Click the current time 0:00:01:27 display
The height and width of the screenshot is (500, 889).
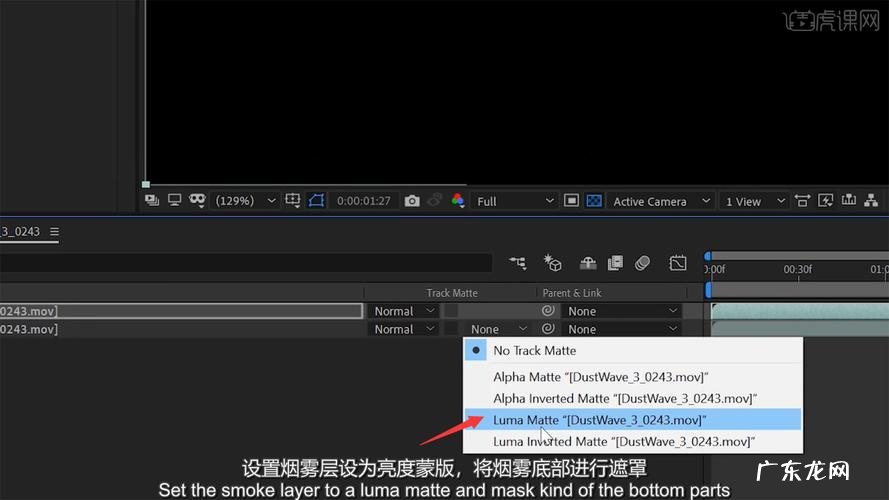(364, 201)
